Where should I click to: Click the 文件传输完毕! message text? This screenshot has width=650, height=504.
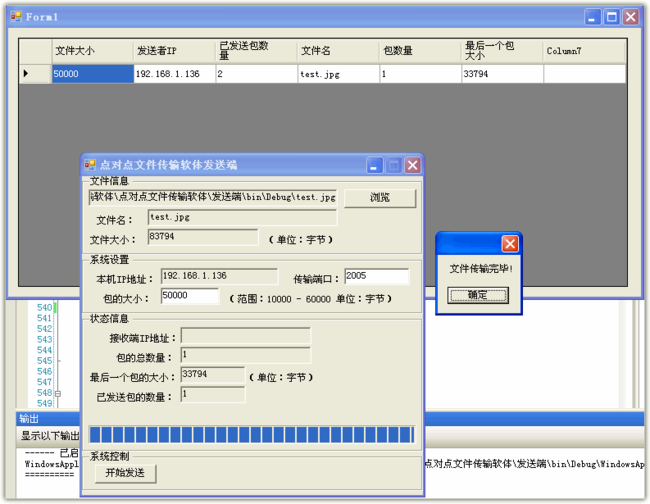[481, 269]
